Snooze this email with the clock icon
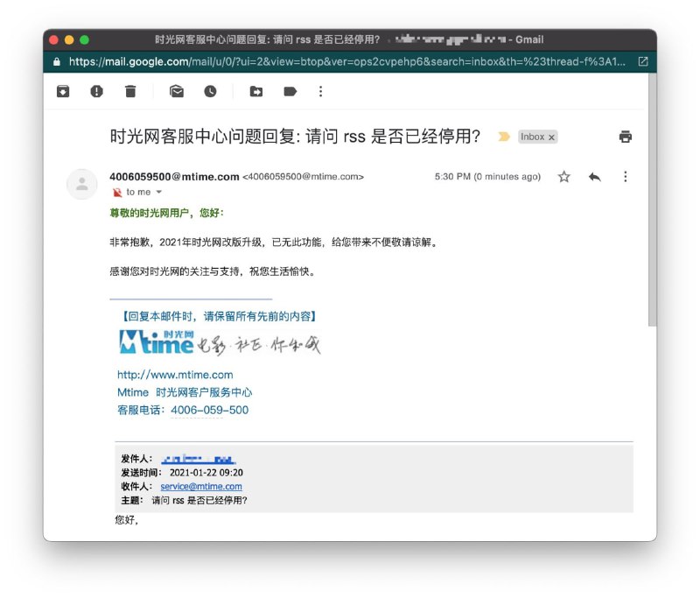 point(209,91)
